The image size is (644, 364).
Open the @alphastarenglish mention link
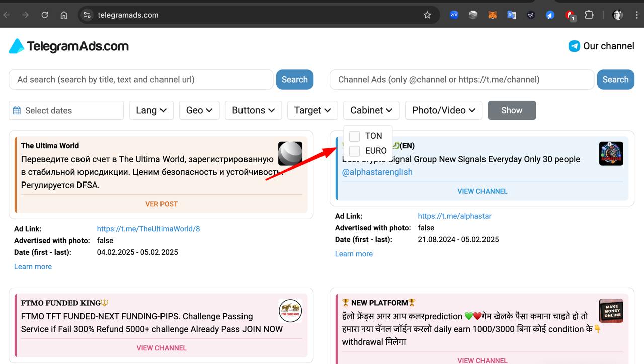377,172
